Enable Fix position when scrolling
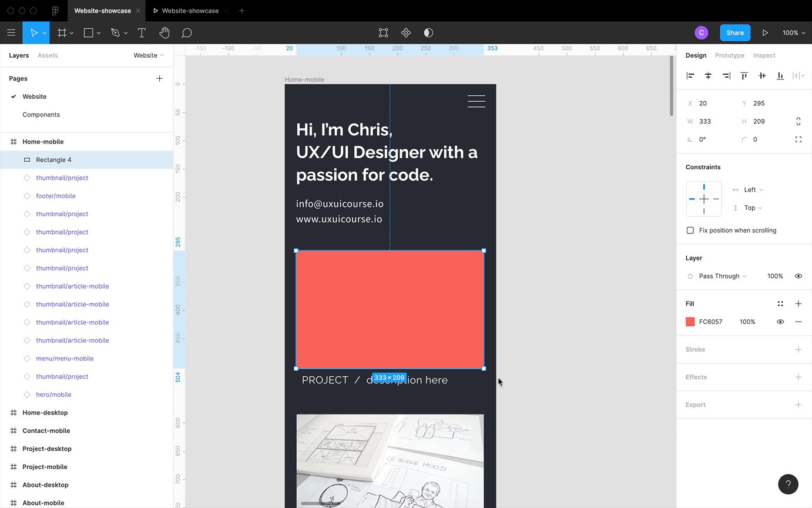Image resolution: width=812 pixels, height=508 pixels. (690, 230)
